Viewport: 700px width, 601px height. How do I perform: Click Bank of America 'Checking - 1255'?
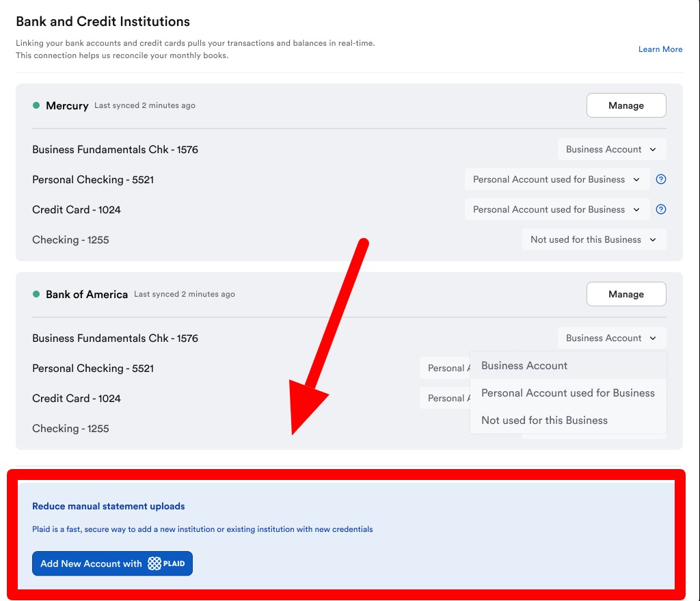tap(70, 429)
